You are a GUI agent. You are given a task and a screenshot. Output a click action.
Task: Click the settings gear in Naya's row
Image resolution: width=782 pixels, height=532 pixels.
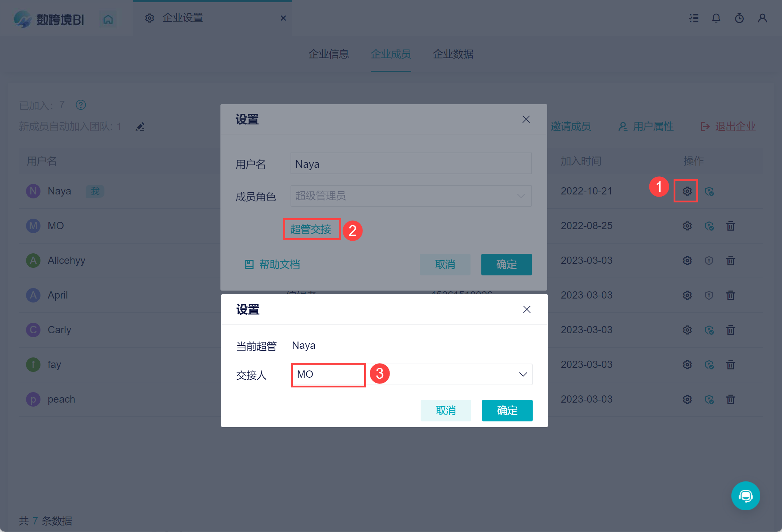coord(687,191)
